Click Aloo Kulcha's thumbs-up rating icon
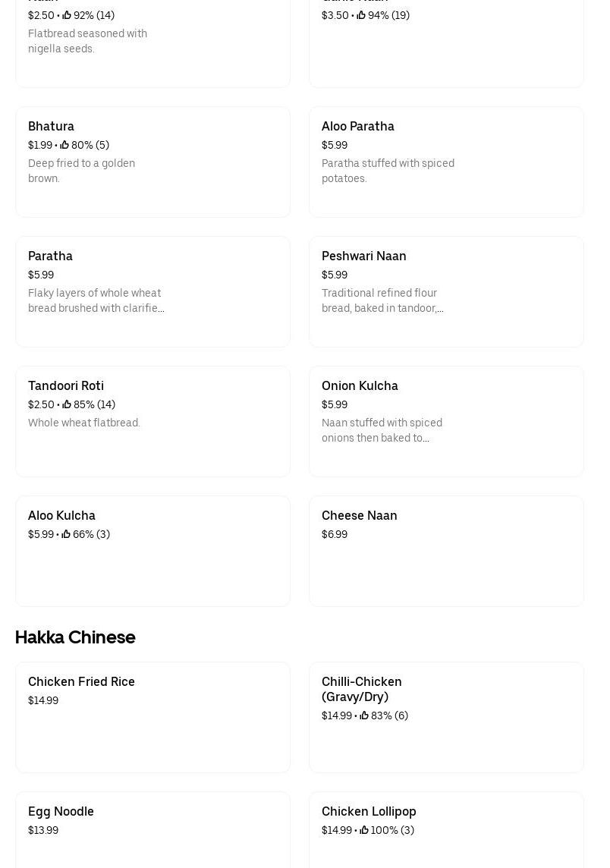 (66, 534)
